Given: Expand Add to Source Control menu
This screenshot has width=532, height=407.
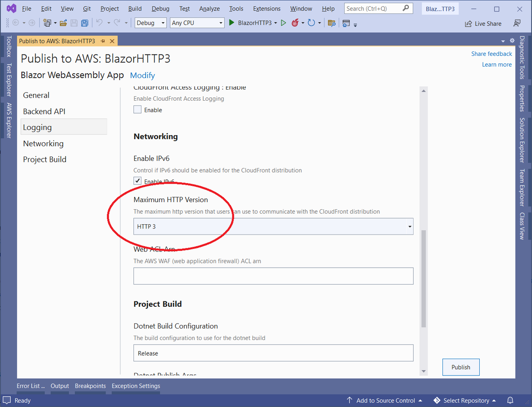Looking at the screenshot, I should coord(385,400).
